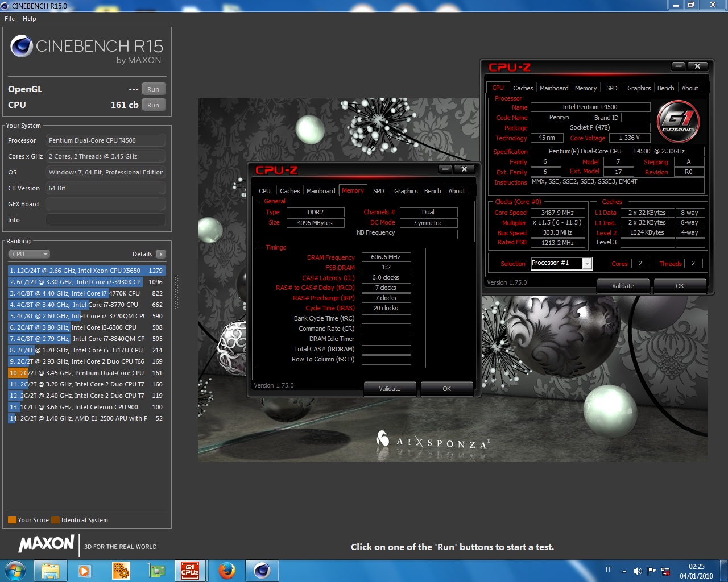Switch to Cinebench via its taskbar icon

point(262,570)
